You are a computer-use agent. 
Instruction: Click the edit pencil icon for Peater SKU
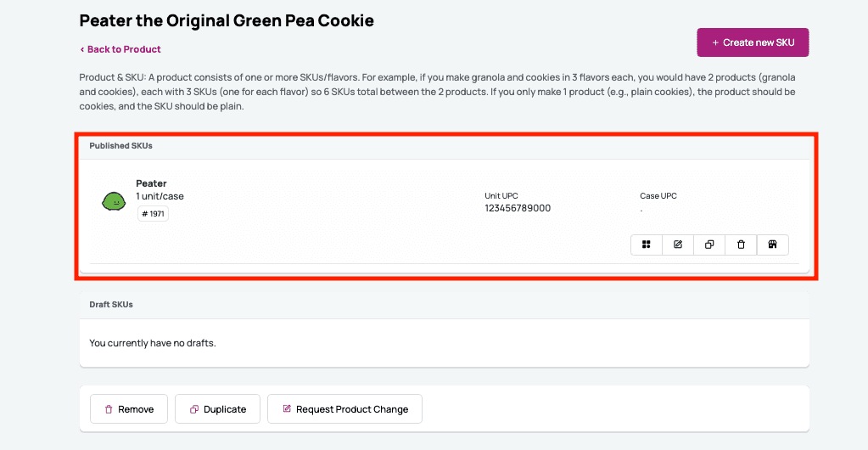678,245
